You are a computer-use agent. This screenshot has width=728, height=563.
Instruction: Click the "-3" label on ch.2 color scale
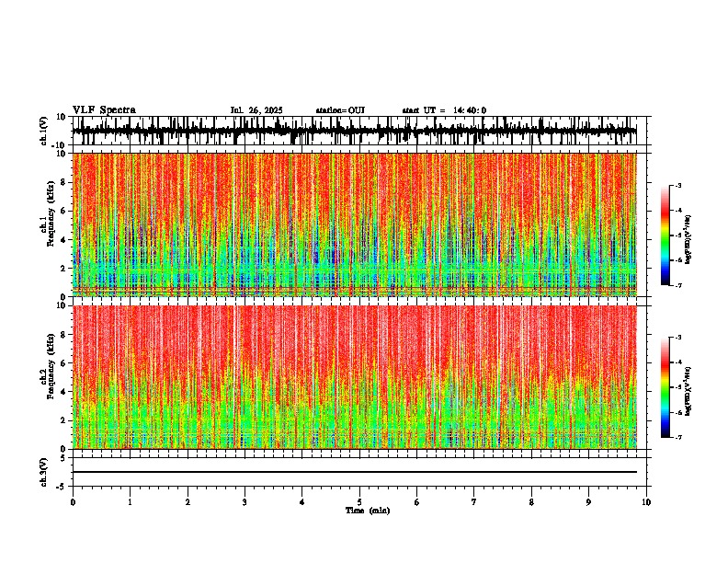pyautogui.click(x=678, y=338)
